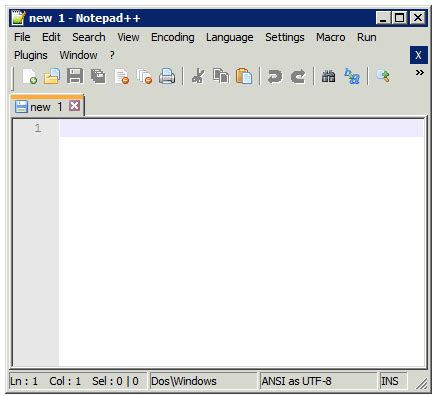Click the Copy icon in the toolbar
The width and height of the screenshot is (435, 396).
pyautogui.click(x=221, y=76)
